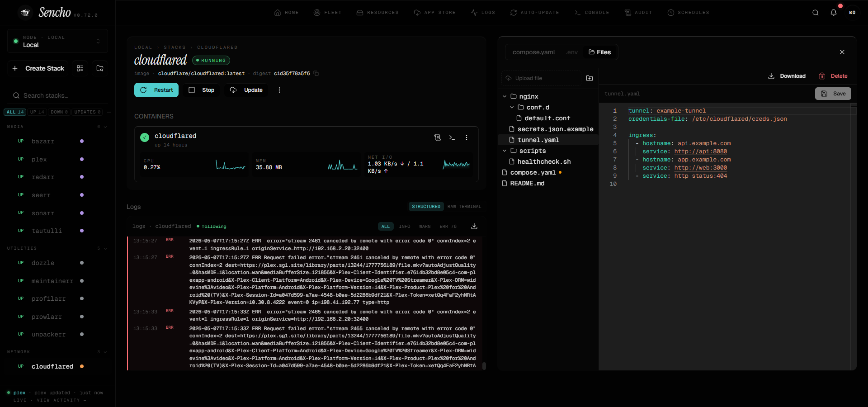Image resolution: width=868 pixels, height=407 pixels.
Task: Open the global search icon
Action: 815,13
